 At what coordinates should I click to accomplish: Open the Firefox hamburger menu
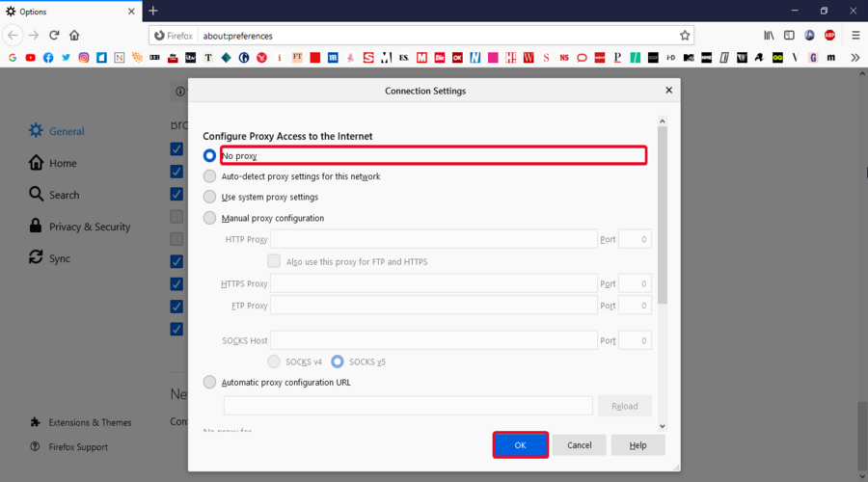pos(855,36)
